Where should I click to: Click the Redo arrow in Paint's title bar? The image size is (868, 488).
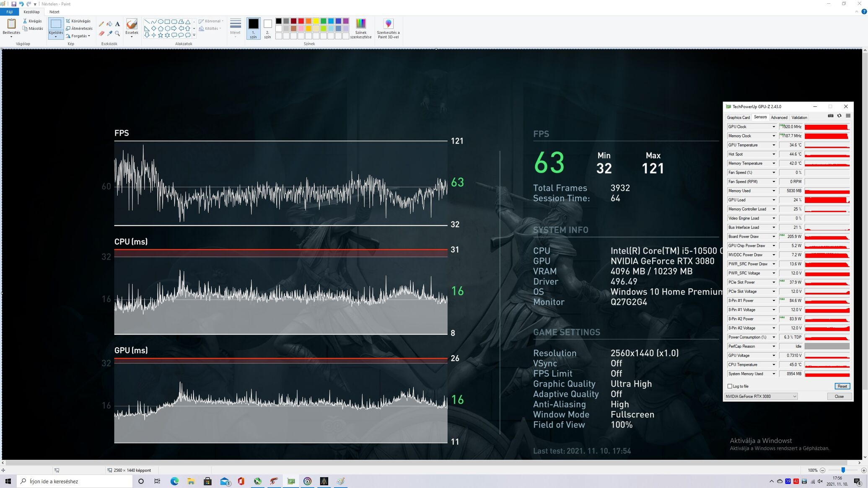tap(29, 4)
